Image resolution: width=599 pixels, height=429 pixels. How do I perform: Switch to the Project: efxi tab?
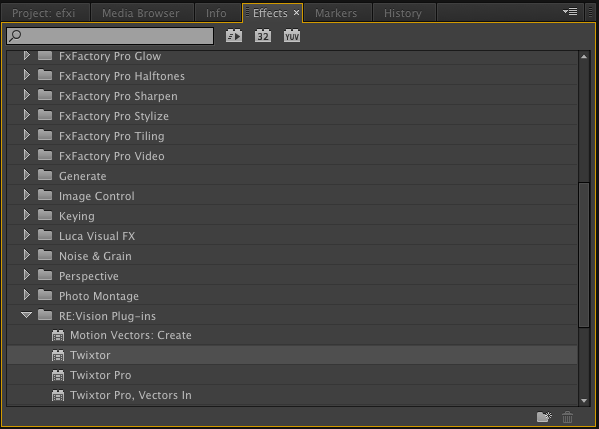tap(45, 13)
